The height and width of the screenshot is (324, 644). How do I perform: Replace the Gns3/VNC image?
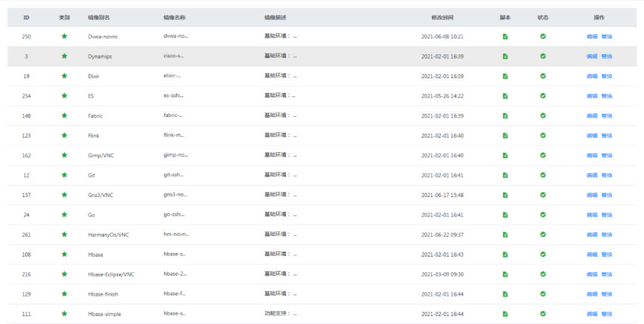606,195
